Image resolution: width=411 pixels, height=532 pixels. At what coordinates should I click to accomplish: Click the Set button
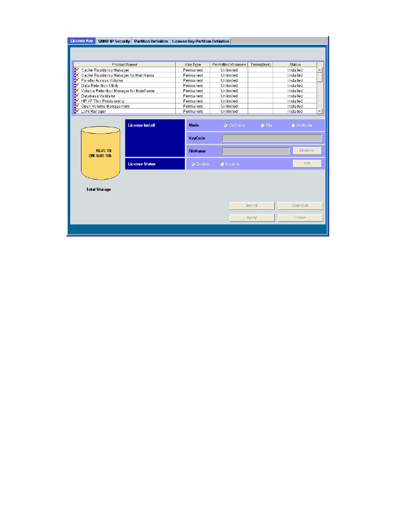click(307, 164)
